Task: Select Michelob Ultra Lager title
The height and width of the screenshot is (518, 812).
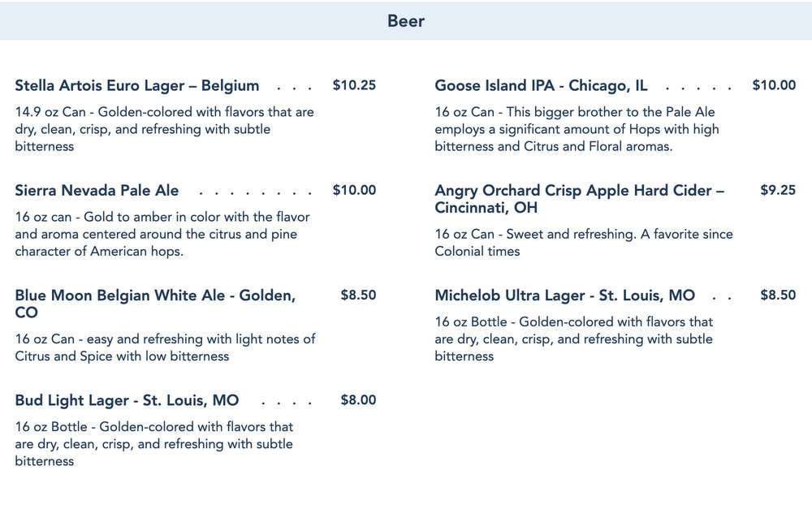Action: coord(564,296)
